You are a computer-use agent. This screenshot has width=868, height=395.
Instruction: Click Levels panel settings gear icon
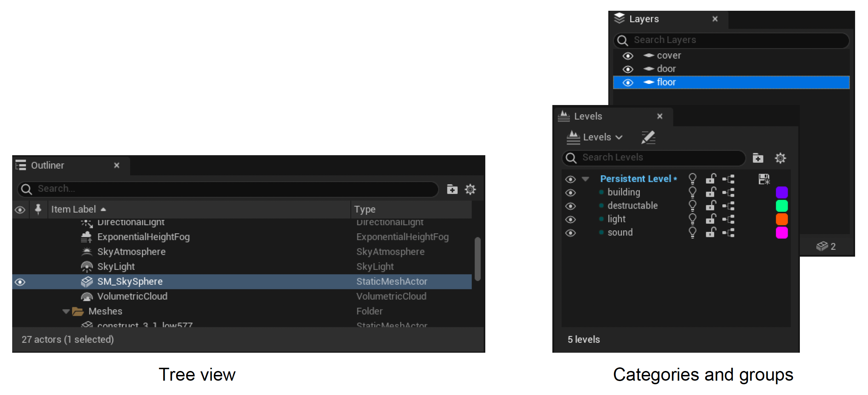780,158
